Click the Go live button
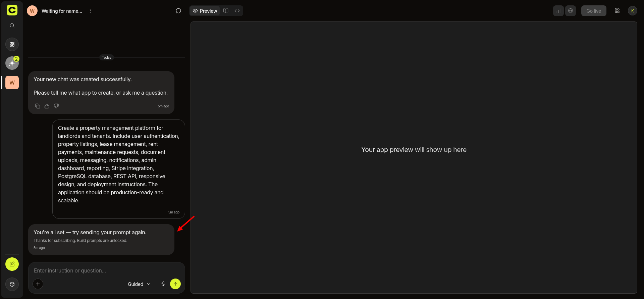 pyautogui.click(x=594, y=11)
